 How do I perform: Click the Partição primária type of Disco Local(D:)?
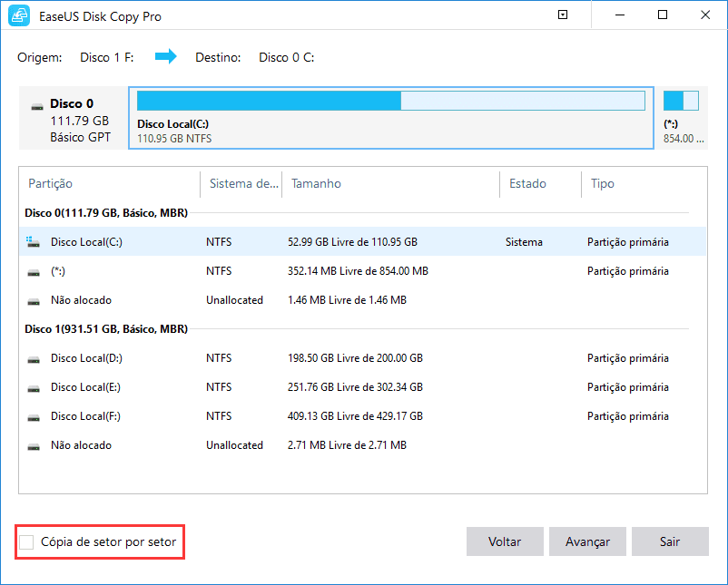tap(628, 358)
